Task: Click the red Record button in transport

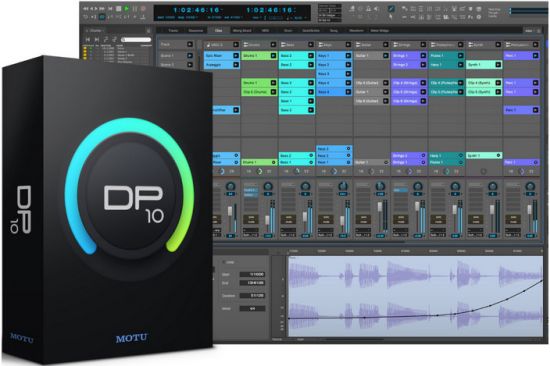Action: coord(143,8)
